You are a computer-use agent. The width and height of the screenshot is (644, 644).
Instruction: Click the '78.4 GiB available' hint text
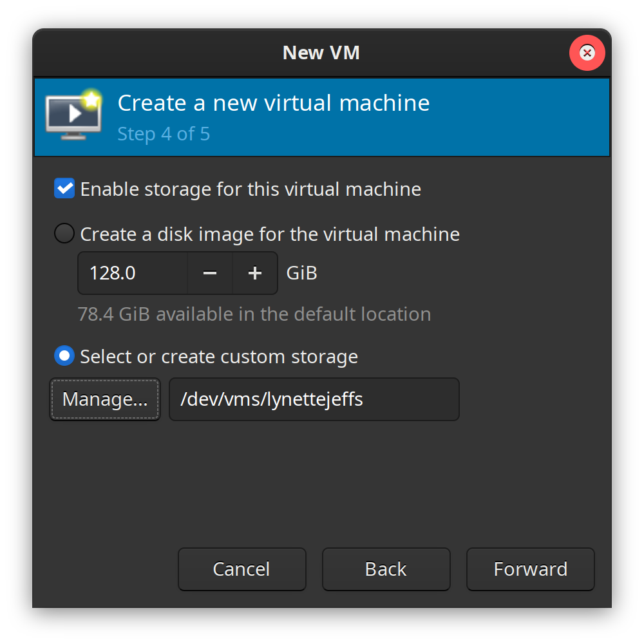[x=254, y=314]
